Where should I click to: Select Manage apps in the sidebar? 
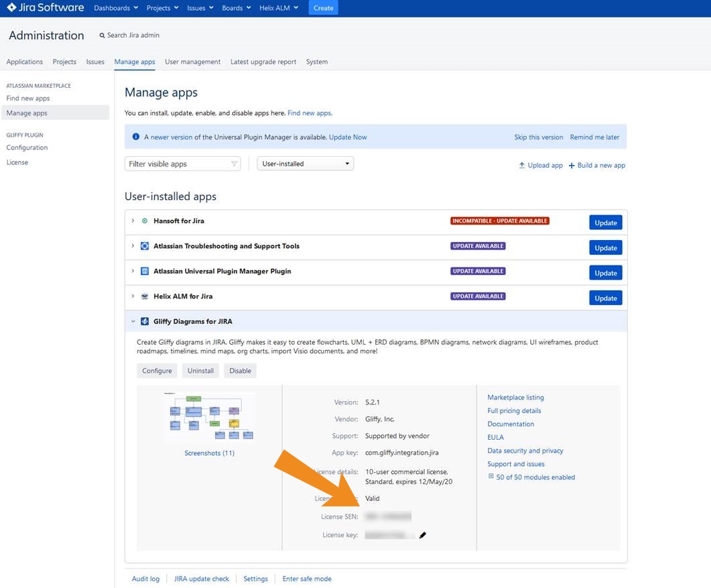point(56,113)
